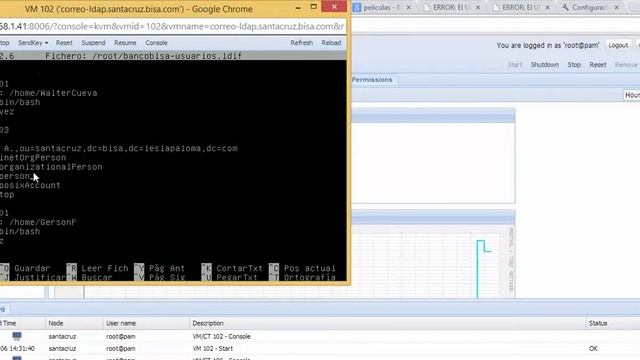Click Shutdown in the Proxmox VM toolbar
Screen dimensions: 640x360
pyautogui.click(x=544, y=65)
